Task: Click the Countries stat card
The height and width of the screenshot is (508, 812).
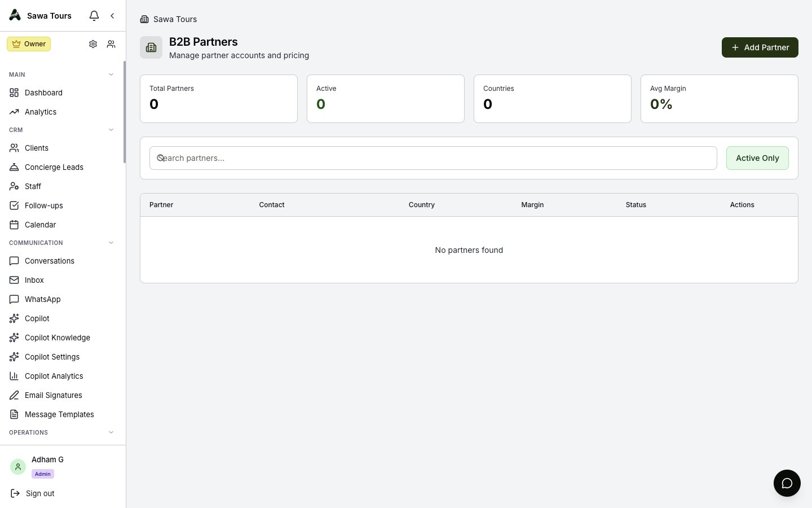Action: [x=553, y=99]
